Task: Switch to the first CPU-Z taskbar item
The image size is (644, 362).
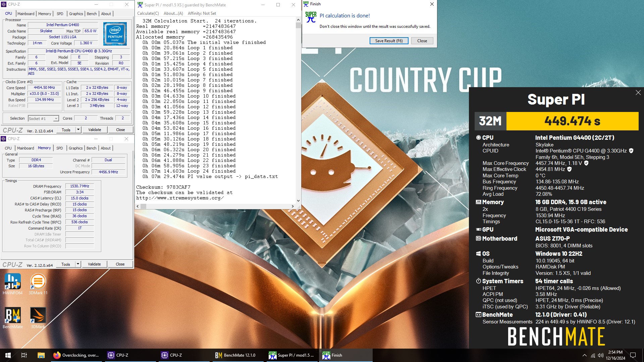Action: tap(131, 355)
